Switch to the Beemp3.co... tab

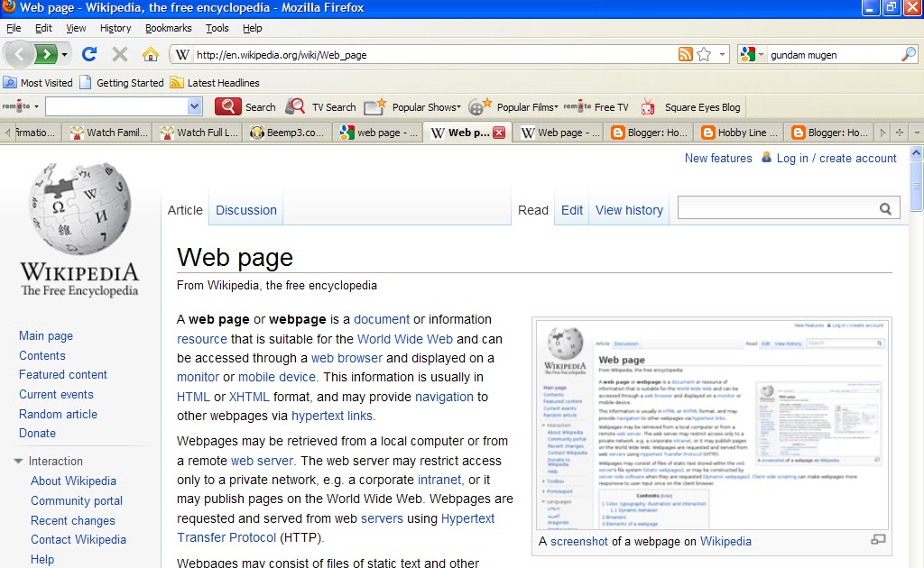click(x=288, y=133)
